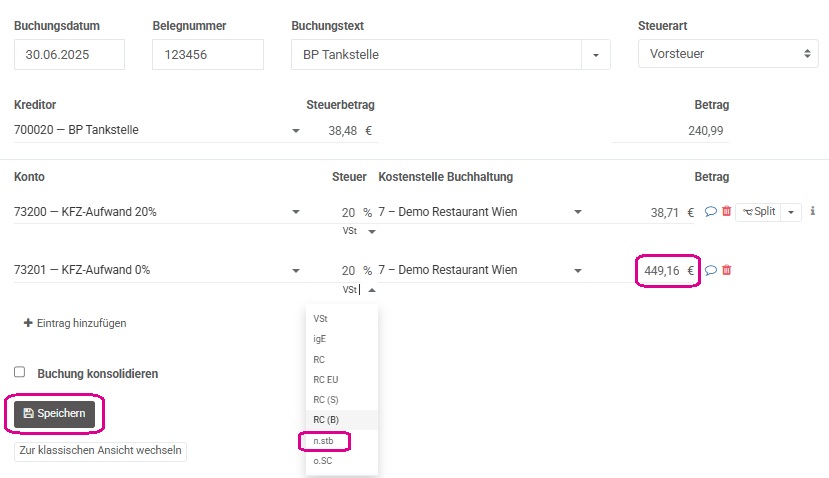Expand the Split button dropdown arrow

tap(791, 212)
